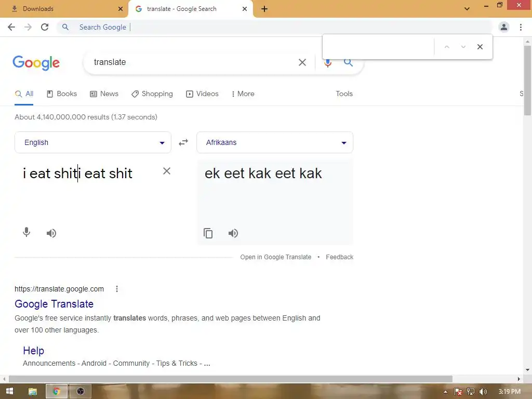Click the results count text
Image resolution: width=532 pixels, height=399 pixels.
pos(86,117)
